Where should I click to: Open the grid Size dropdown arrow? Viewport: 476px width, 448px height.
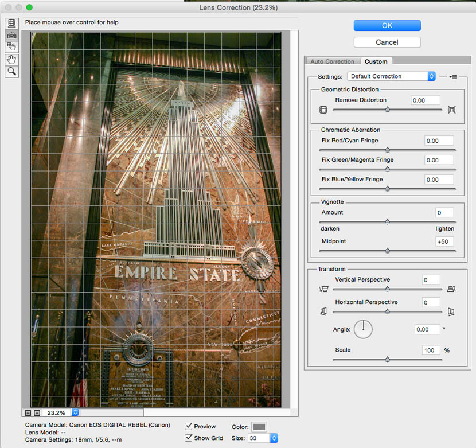coord(274,438)
